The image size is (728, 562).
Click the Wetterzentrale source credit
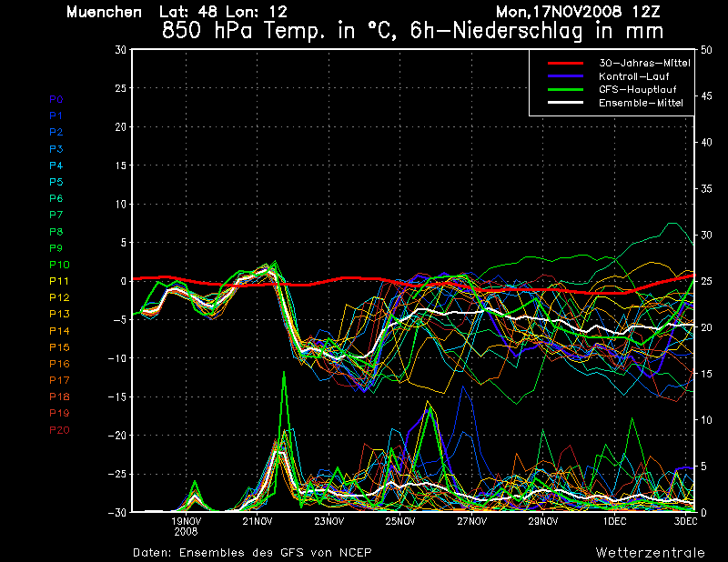point(651,553)
